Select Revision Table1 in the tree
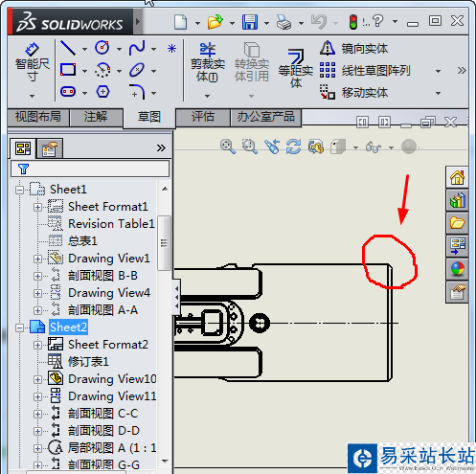 tap(111, 224)
